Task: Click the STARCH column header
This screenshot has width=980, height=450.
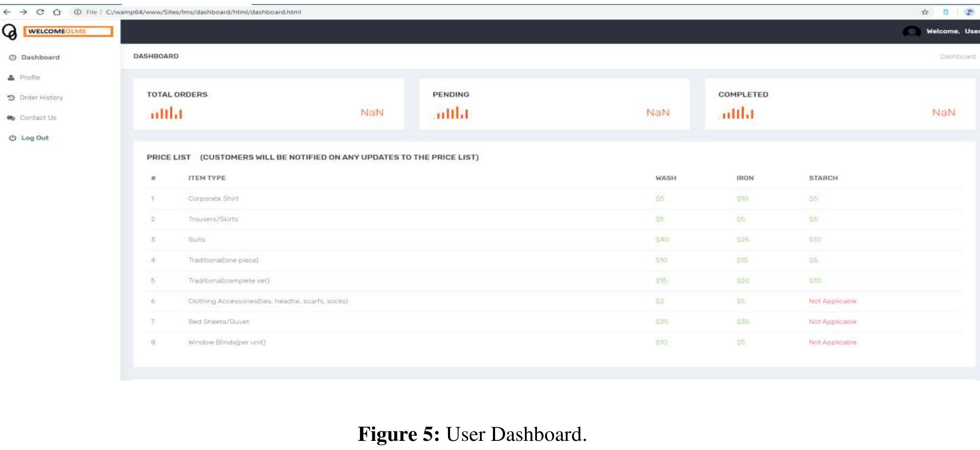Action: (x=823, y=178)
